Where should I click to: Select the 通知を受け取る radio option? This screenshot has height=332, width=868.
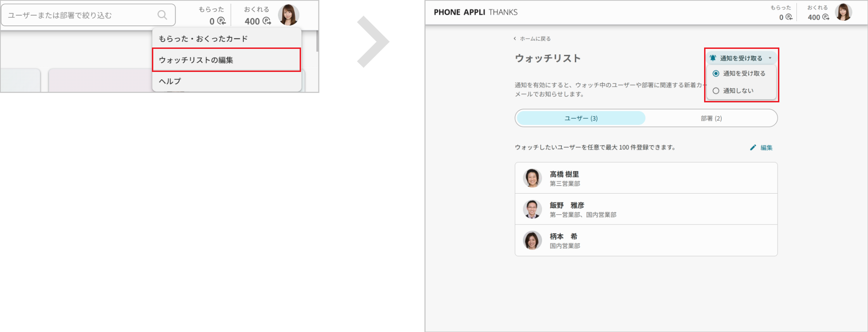coord(716,73)
